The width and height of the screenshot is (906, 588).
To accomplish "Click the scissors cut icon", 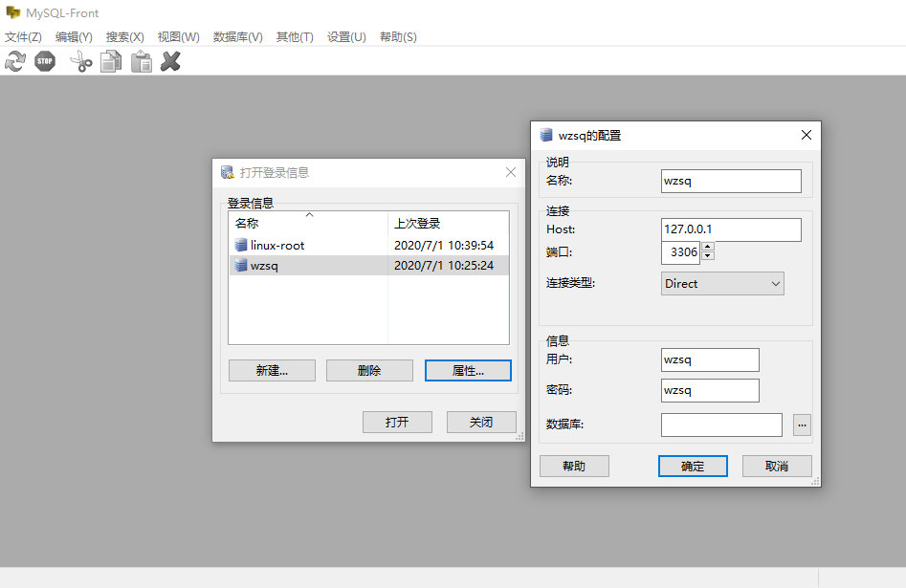I will (81, 61).
